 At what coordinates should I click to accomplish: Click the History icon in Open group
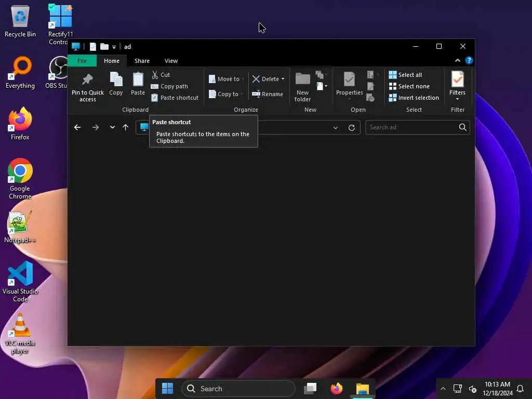click(x=370, y=98)
